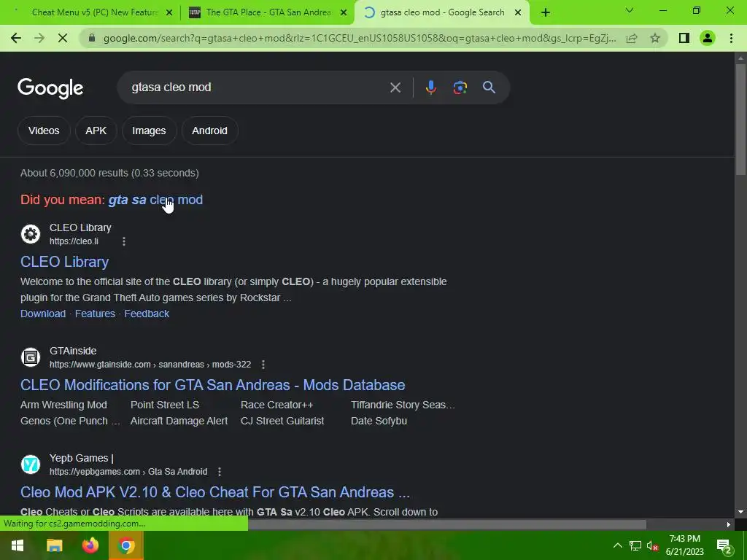
Task: Open the CLEO Library result title
Action: 65,262
